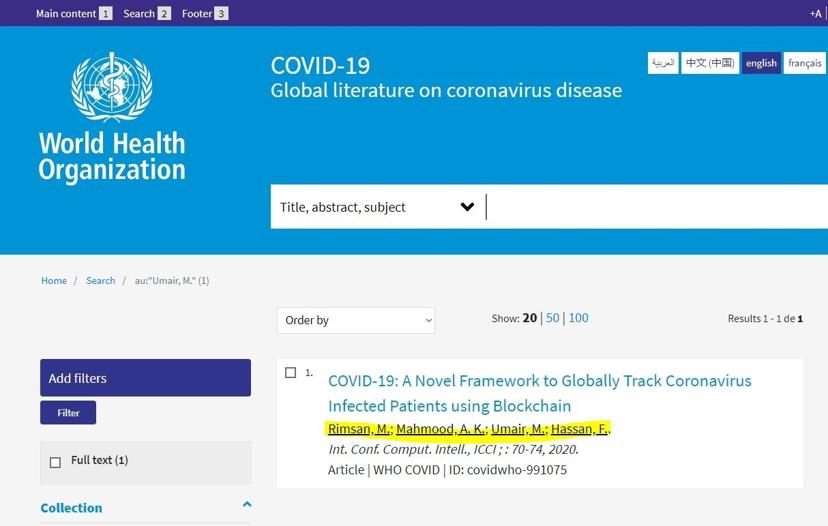Open author Rimsan, M. link
828x526 pixels.
359,429
